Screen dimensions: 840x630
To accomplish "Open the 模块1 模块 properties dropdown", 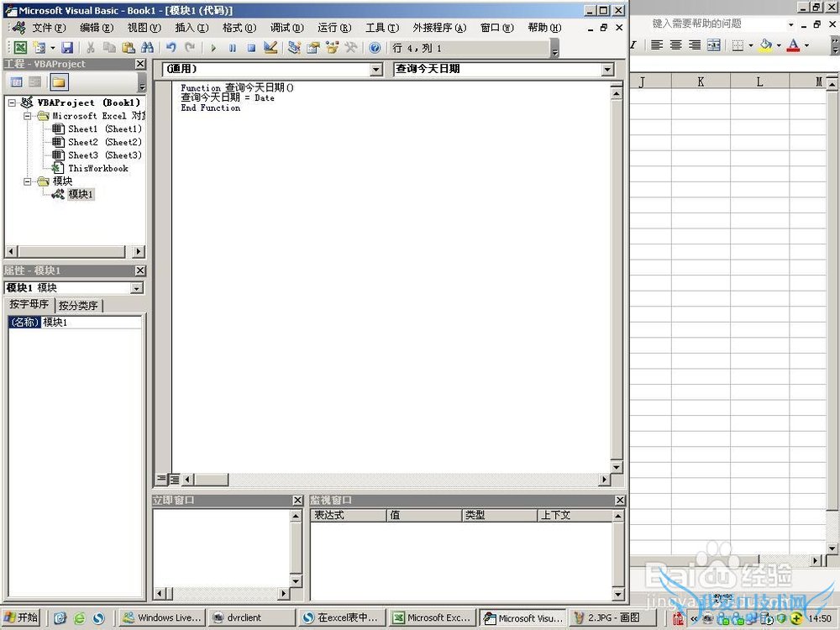I will pos(137,288).
